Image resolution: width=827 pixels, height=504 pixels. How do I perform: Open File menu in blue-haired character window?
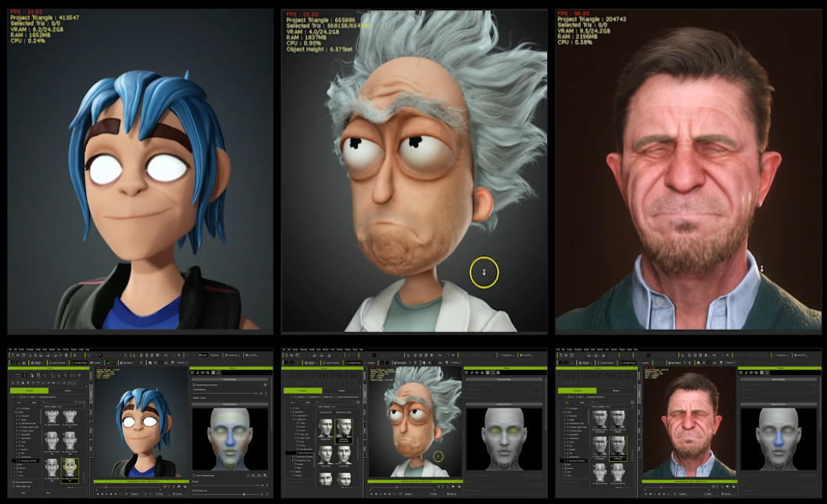coord(10,349)
